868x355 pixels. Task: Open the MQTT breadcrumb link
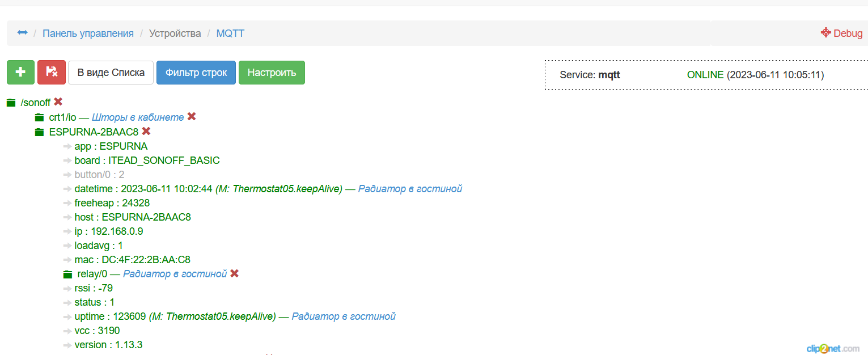pos(230,33)
